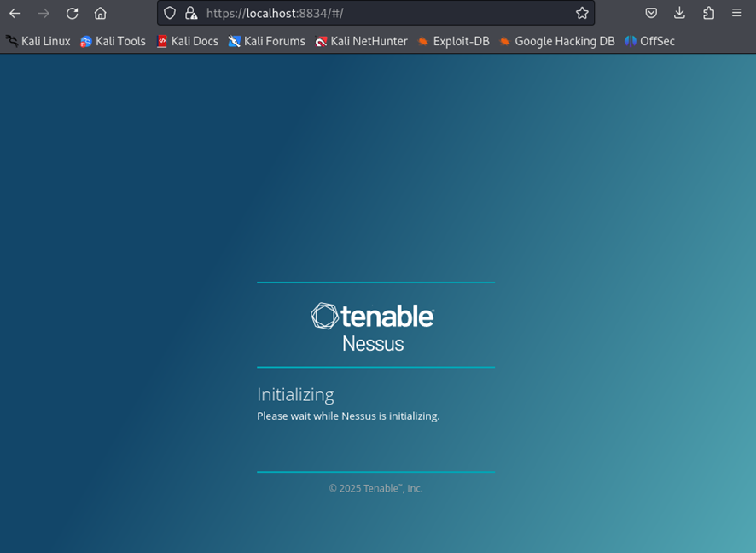Open the Pocket save icon
This screenshot has width=756, height=553.
pyautogui.click(x=651, y=13)
